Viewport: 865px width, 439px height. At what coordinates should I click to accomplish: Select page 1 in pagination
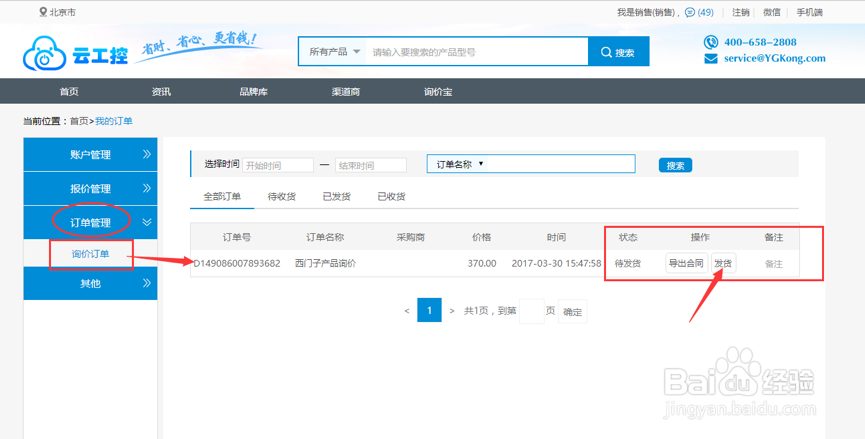[429, 310]
